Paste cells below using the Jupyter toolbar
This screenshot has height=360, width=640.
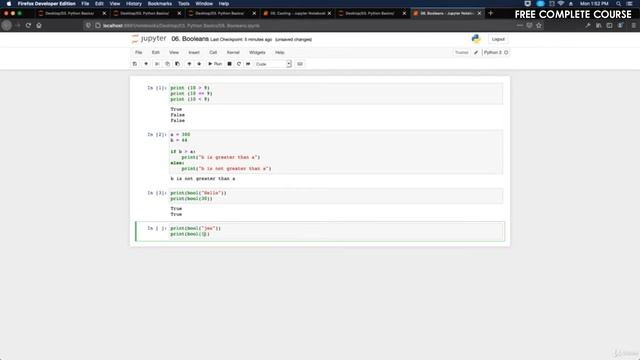(x=177, y=64)
